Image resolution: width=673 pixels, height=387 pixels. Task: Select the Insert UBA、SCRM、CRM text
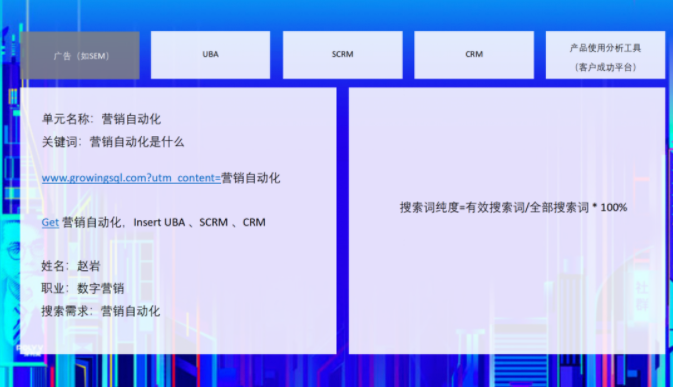199,222
